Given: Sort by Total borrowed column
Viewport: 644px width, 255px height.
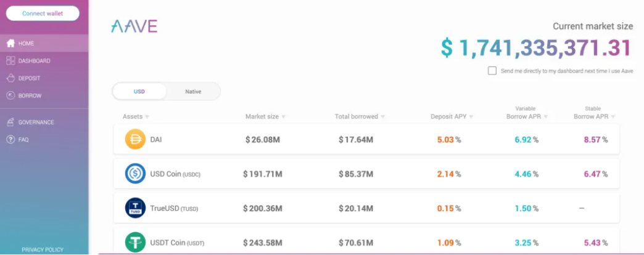Looking at the screenshot, I should point(383,117).
